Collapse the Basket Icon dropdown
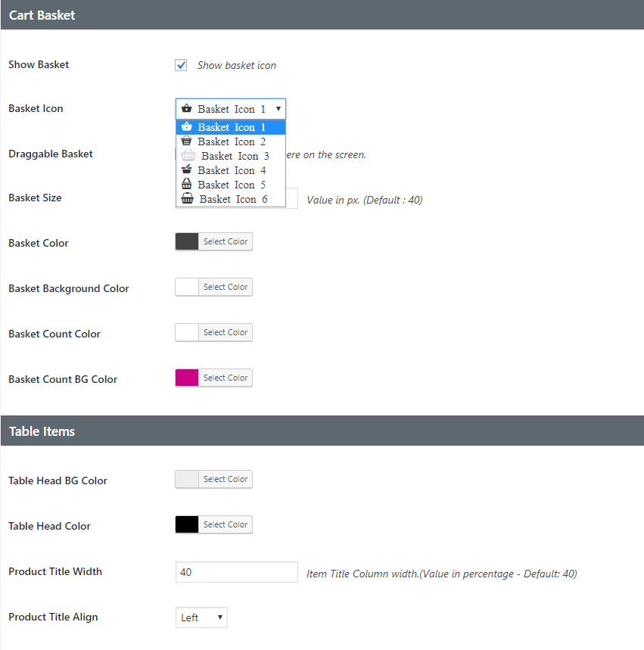The height and width of the screenshot is (650, 644). point(231,109)
